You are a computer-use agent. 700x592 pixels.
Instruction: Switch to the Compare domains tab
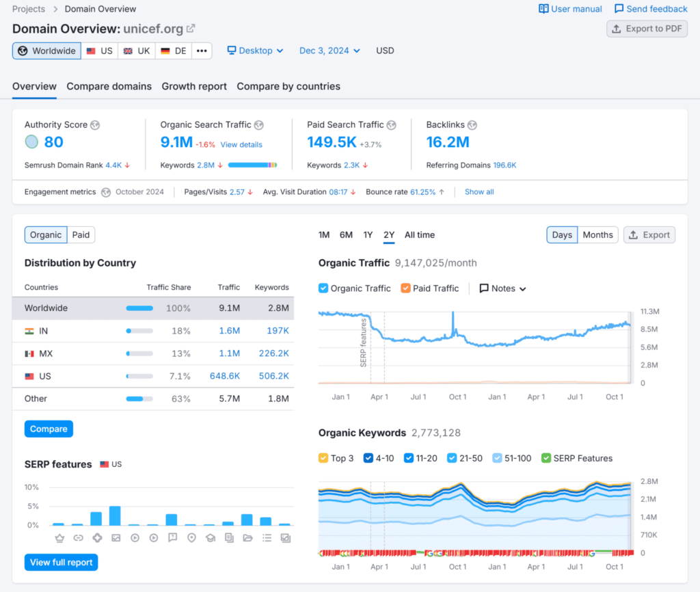pos(109,86)
